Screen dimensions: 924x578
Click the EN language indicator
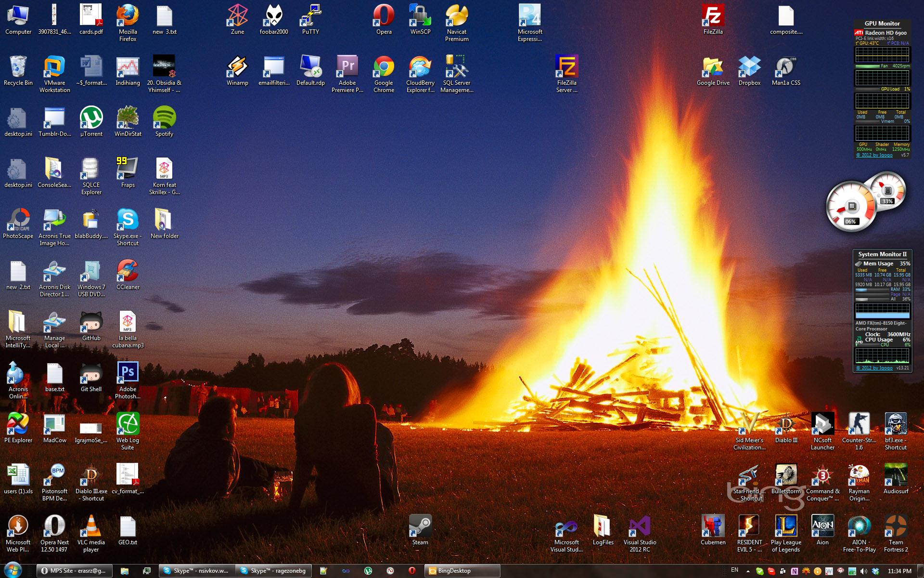click(x=734, y=570)
